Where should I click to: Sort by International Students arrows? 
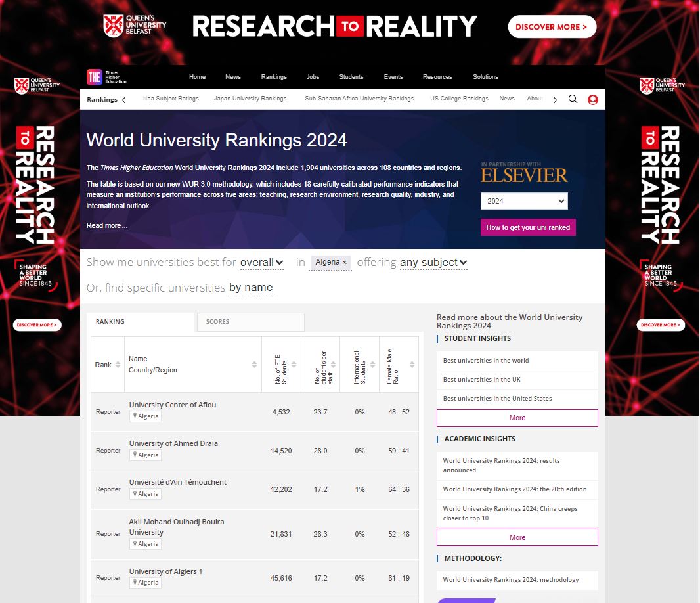pyautogui.click(x=372, y=365)
